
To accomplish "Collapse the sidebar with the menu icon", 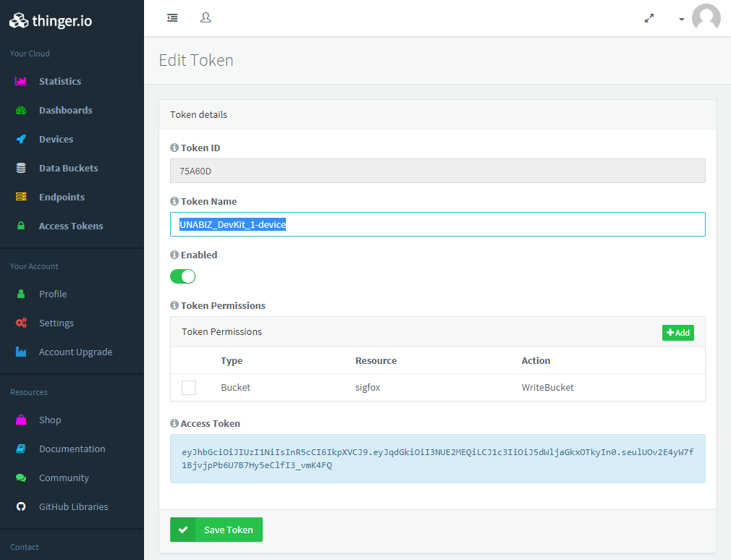I will tap(172, 17).
